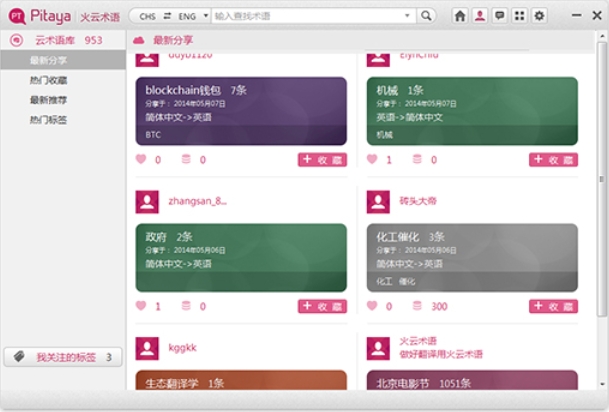Like the blockchain钱包 card with heart icon
The width and height of the screenshot is (609, 412).
[x=141, y=159]
